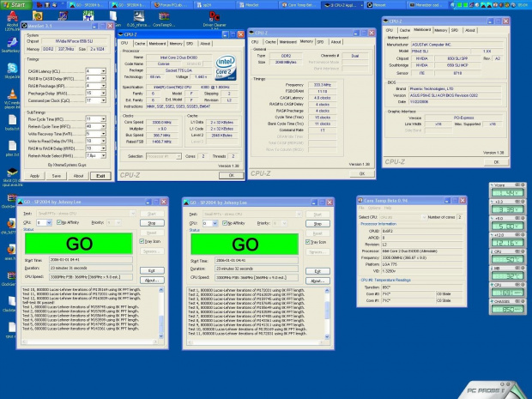
Task: Click the Exit button in MemSet
Action: (100, 176)
